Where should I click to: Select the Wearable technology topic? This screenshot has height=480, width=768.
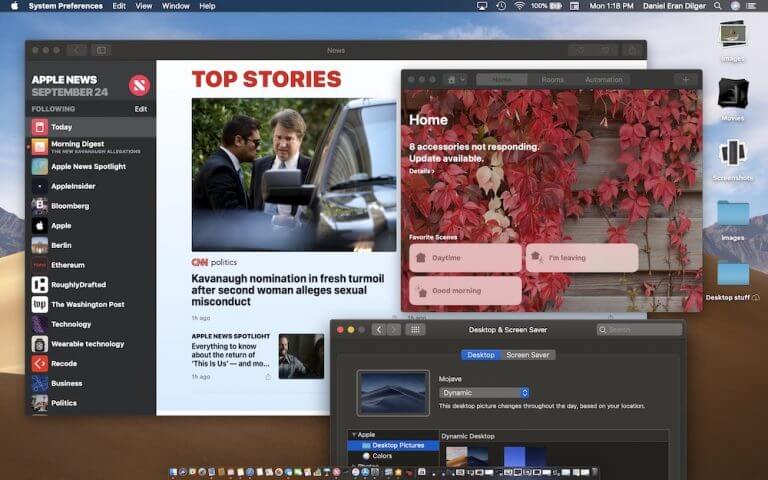tap(91, 344)
